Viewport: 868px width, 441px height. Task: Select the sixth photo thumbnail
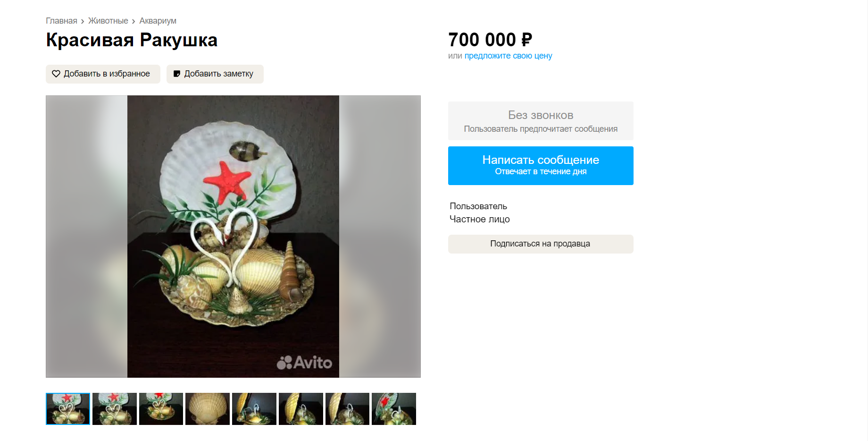(x=301, y=409)
